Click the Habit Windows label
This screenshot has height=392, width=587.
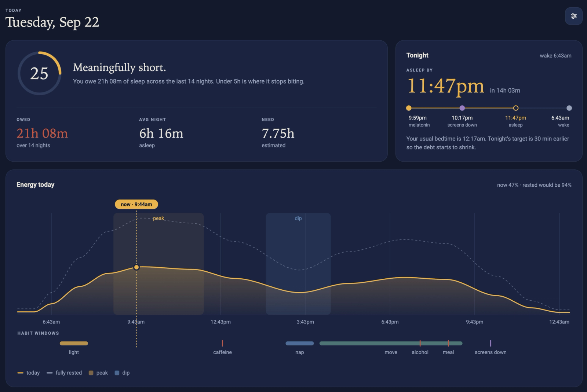pos(38,333)
